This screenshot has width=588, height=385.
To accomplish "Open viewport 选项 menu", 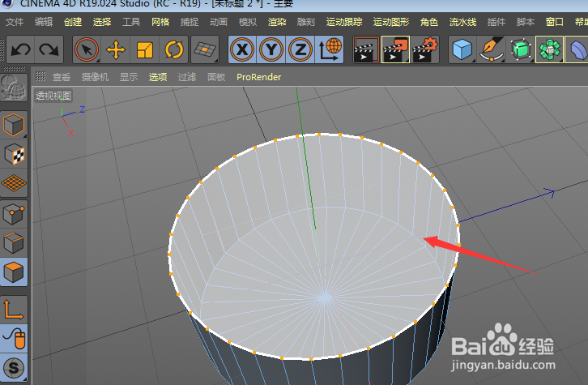I will click(x=158, y=77).
